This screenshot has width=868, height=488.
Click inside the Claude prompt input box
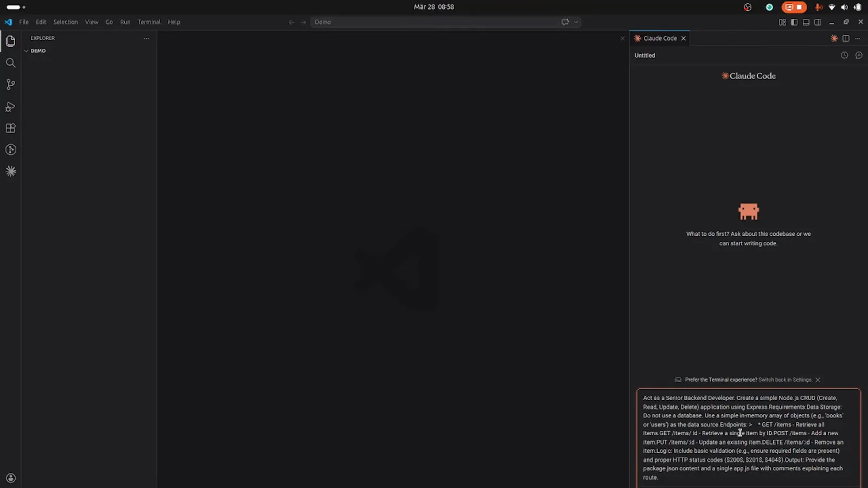click(749, 438)
